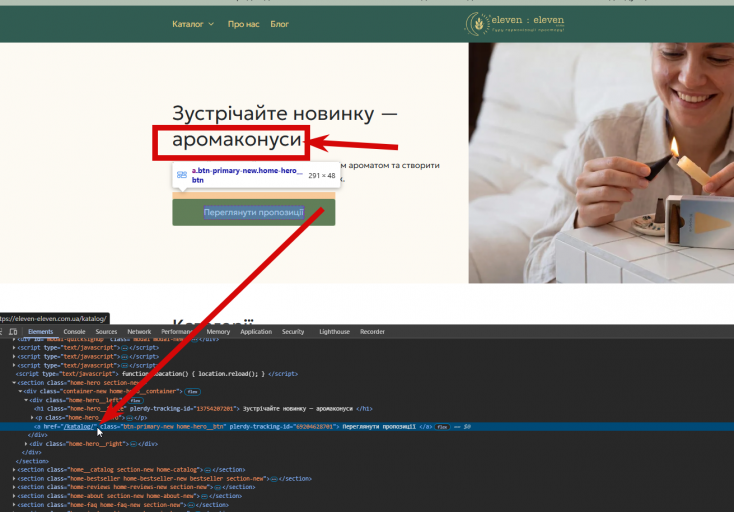Click the element icon in the inspect tooltip
734x512 pixels.
coord(182,175)
